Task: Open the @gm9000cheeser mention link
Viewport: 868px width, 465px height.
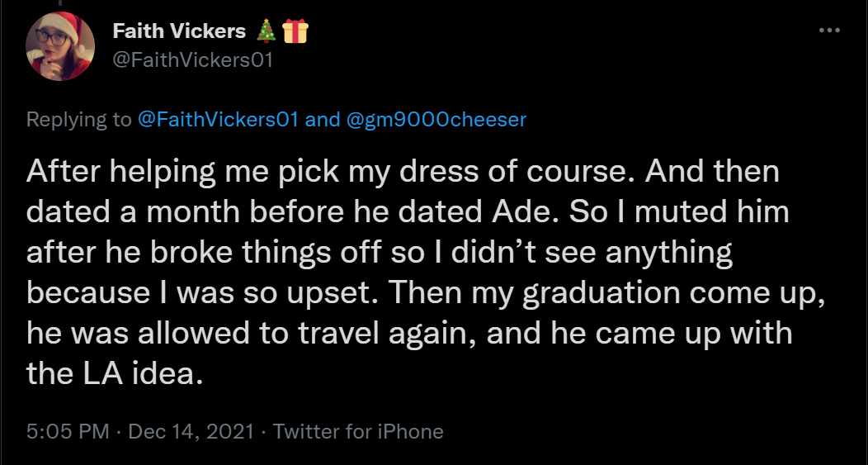Action: 436,119
